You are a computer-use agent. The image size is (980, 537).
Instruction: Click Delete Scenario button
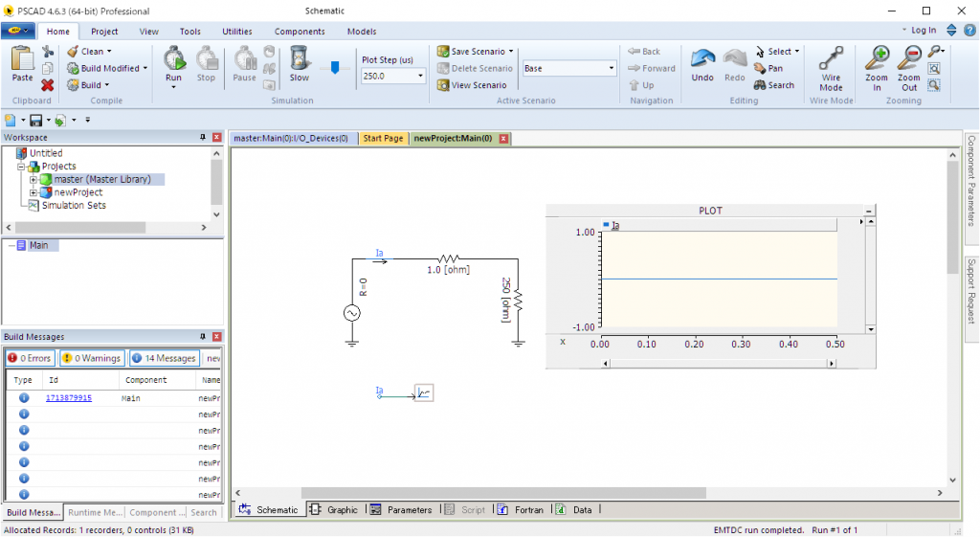tap(475, 68)
